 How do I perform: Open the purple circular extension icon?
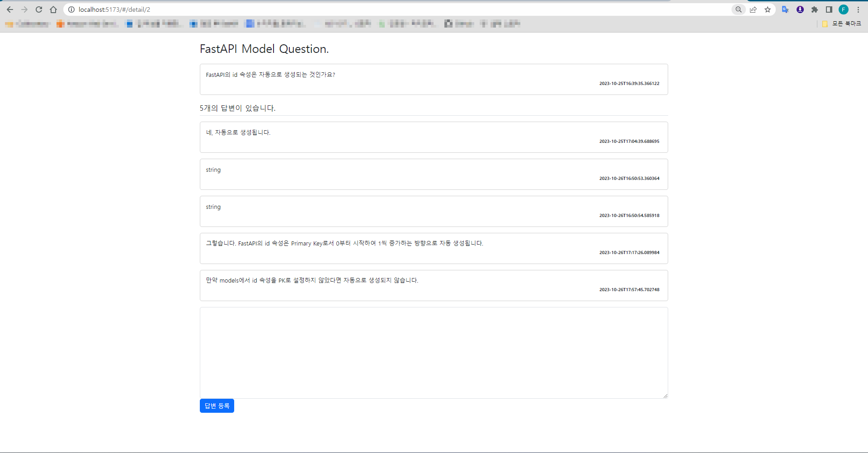[800, 9]
